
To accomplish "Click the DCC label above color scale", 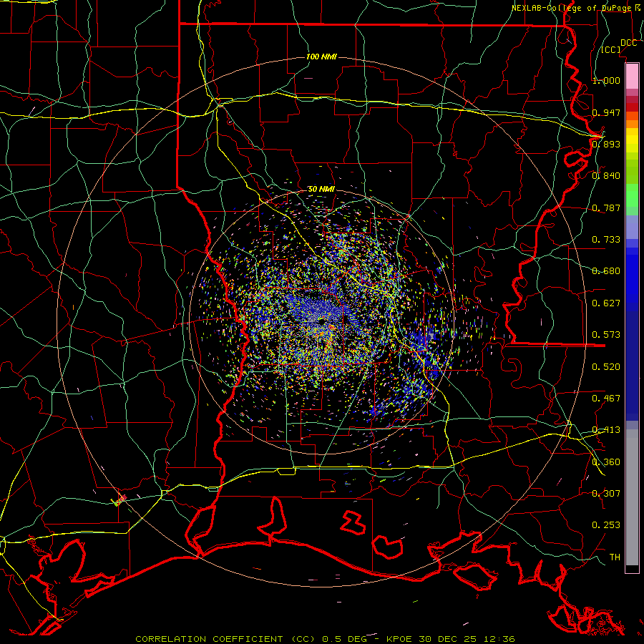I will point(628,43).
